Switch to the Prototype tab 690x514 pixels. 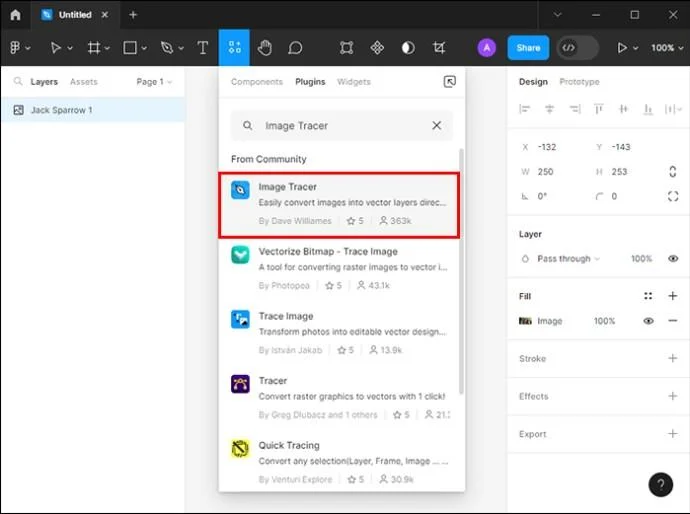[579, 81]
